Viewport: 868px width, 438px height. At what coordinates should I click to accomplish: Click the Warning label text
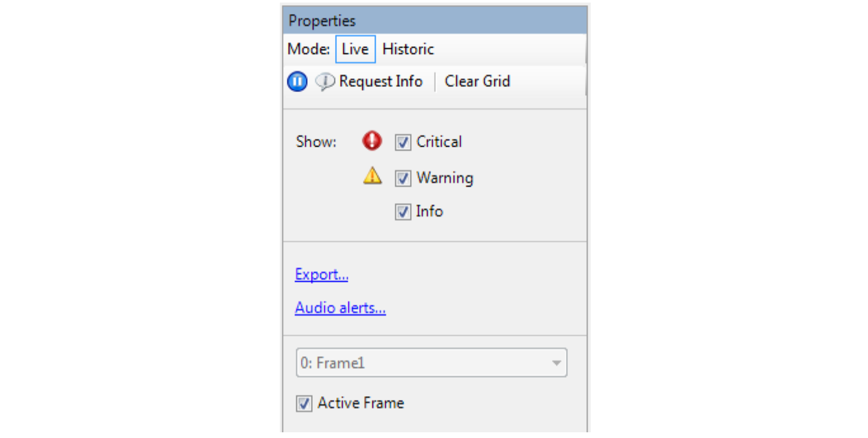click(445, 178)
